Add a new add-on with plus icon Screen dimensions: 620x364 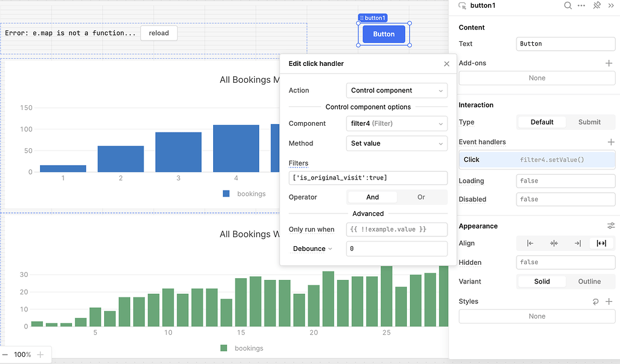[609, 63]
